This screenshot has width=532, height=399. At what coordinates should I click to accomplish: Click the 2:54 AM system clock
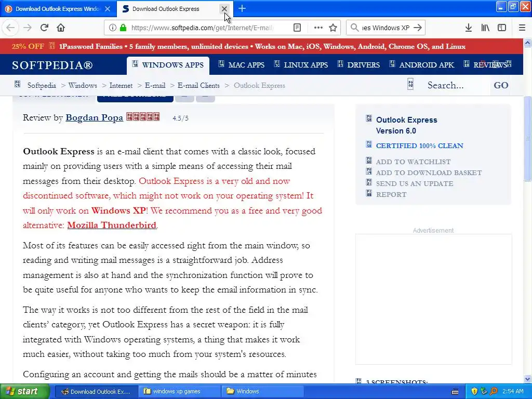[513, 391]
